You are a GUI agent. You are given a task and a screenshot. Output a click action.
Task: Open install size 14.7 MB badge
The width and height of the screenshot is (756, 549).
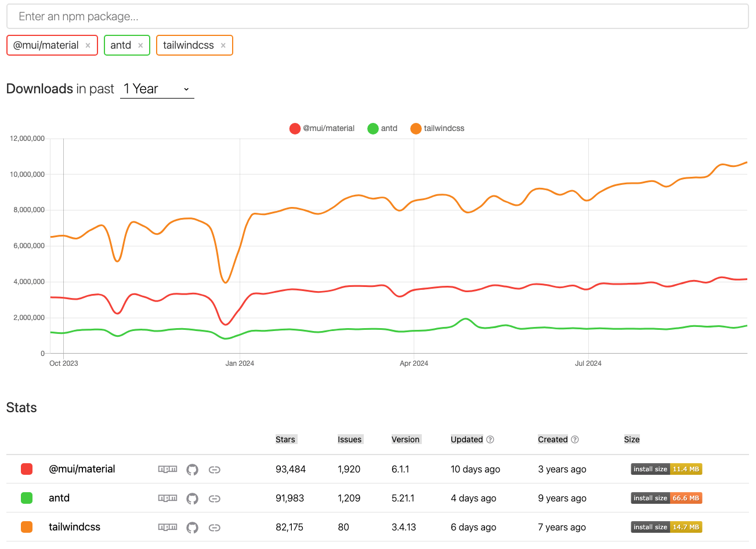click(667, 527)
